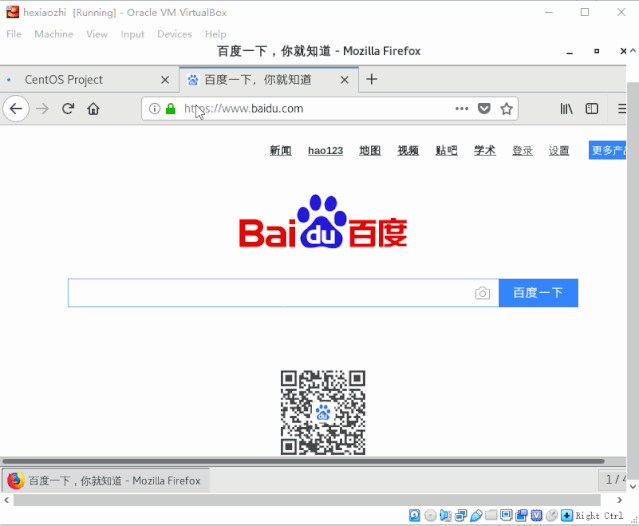Image resolution: width=639 pixels, height=526 pixels.
Task: Click the 百度一下 search button
Action: coord(538,293)
